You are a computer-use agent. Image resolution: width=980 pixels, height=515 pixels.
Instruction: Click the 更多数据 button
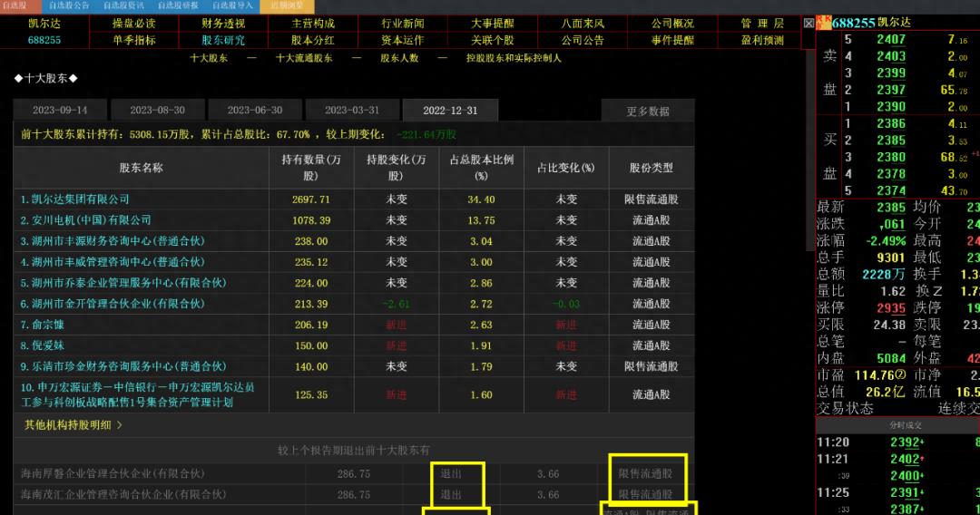tap(648, 112)
